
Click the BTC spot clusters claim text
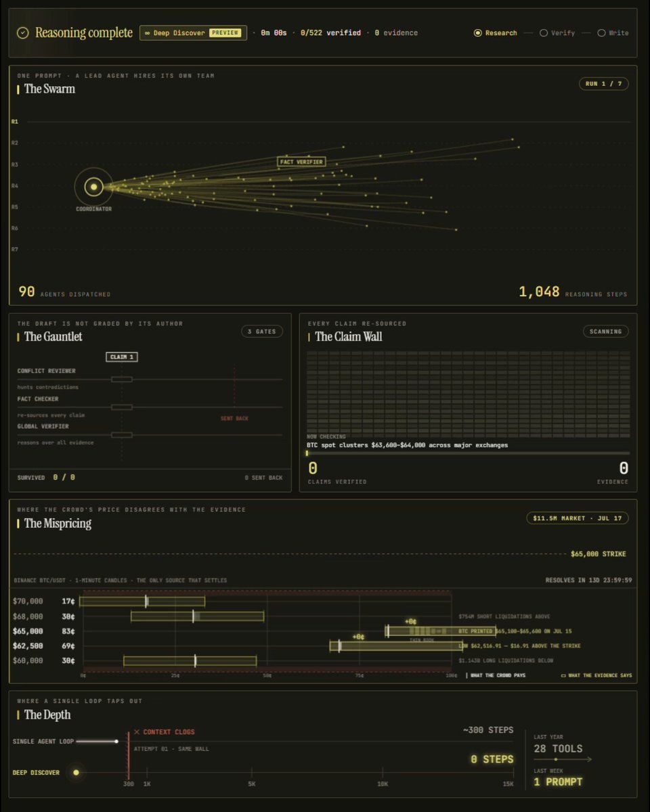tap(407, 445)
